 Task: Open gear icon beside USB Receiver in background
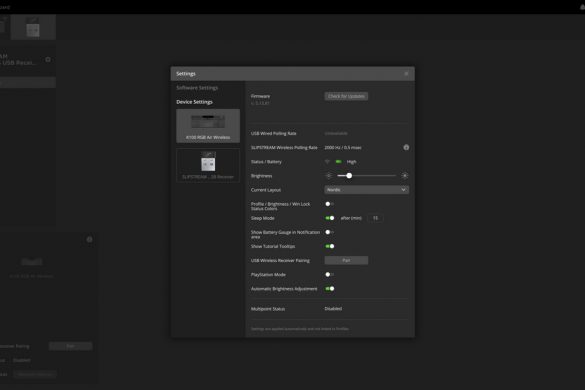pyautogui.click(x=48, y=60)
